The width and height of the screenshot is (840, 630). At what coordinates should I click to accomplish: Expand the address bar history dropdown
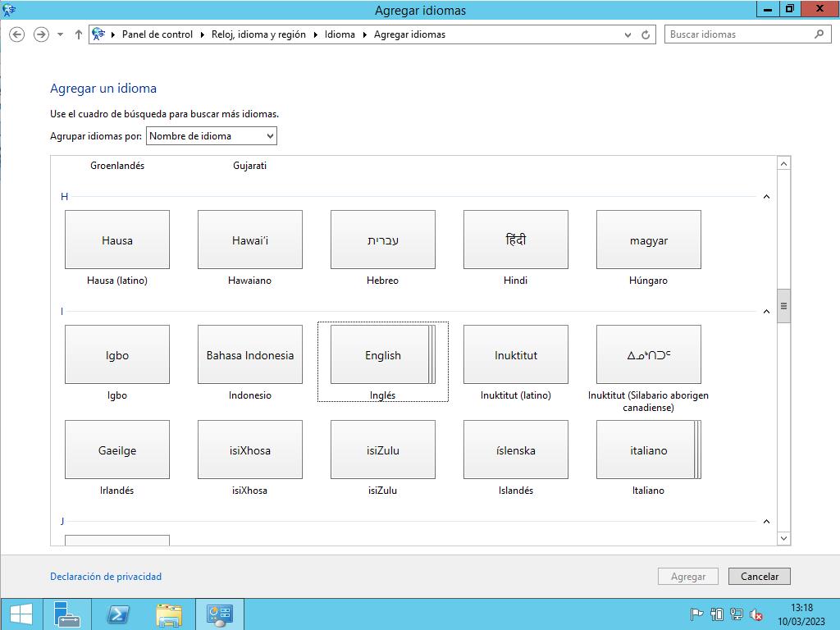(628, 34)
